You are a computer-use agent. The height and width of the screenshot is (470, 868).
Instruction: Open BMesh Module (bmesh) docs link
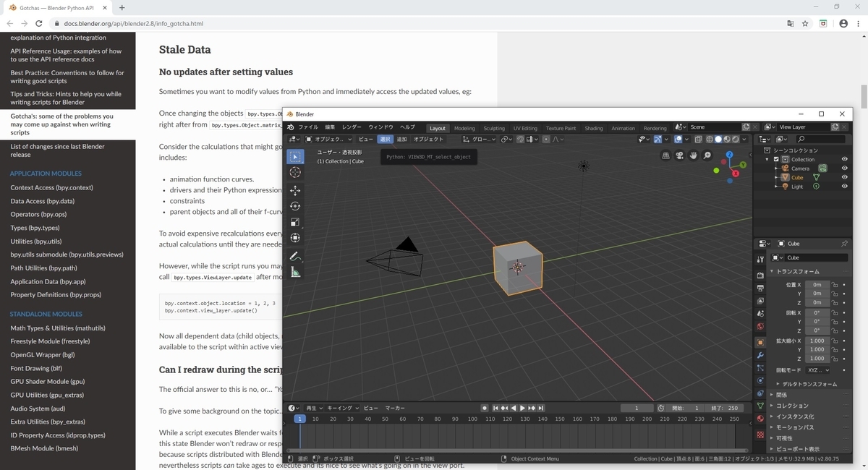44,448
